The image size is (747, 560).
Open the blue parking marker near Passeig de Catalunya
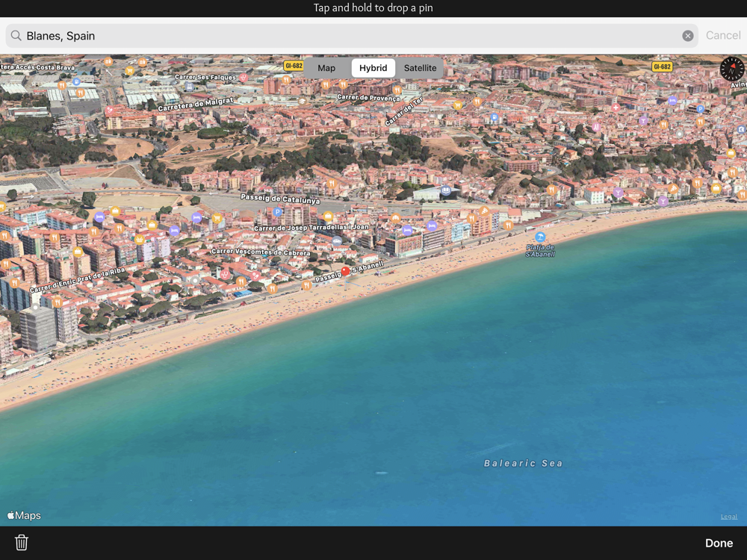tap(278, 212)
